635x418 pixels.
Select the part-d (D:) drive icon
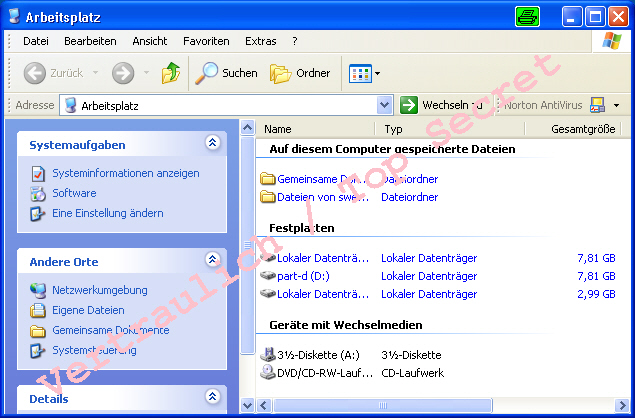pyautogui.click(x=269, y=275)
